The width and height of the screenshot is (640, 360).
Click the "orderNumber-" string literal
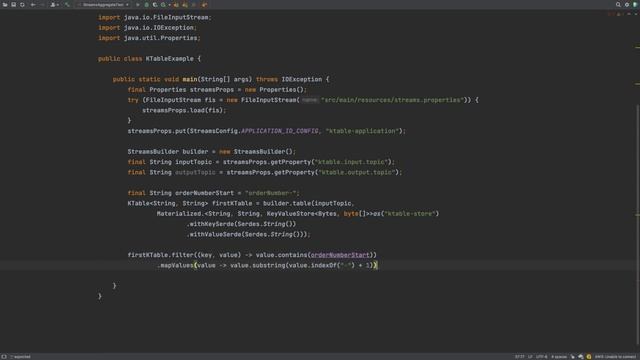click(x=272, y=193)
